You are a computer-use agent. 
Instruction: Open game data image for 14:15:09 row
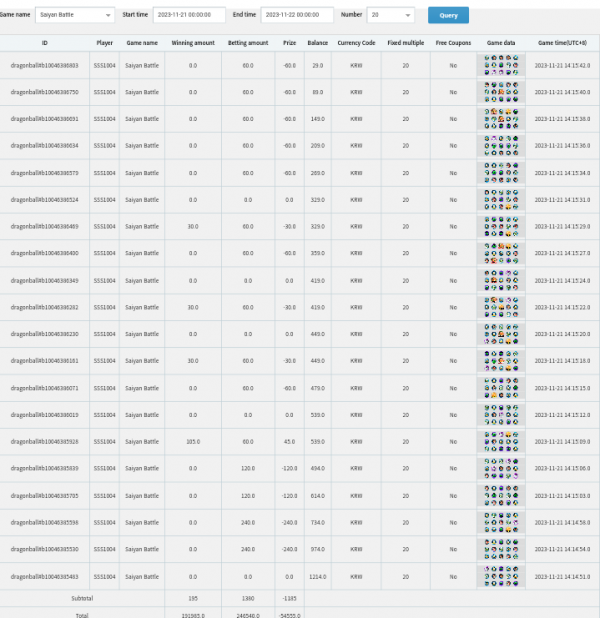point(501,441)
